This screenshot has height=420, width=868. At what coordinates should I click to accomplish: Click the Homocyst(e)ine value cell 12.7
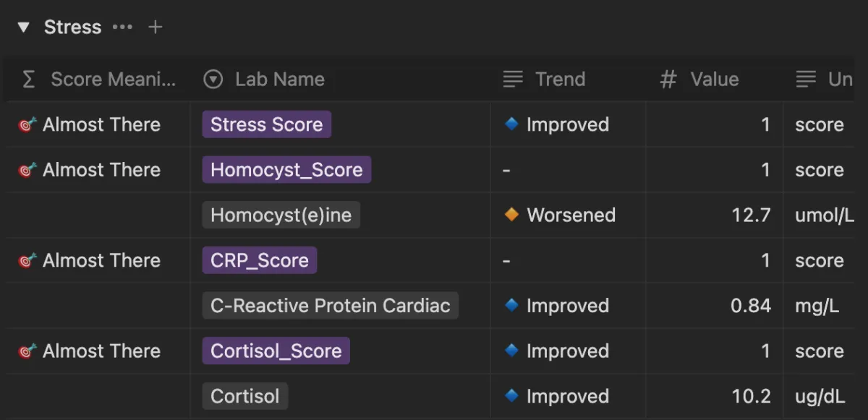(715, 215)
